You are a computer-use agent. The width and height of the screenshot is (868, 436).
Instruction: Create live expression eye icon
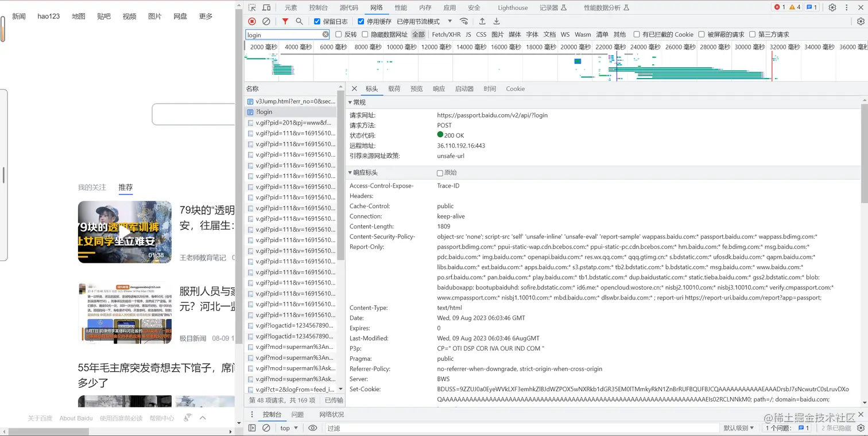coord(312,428)
